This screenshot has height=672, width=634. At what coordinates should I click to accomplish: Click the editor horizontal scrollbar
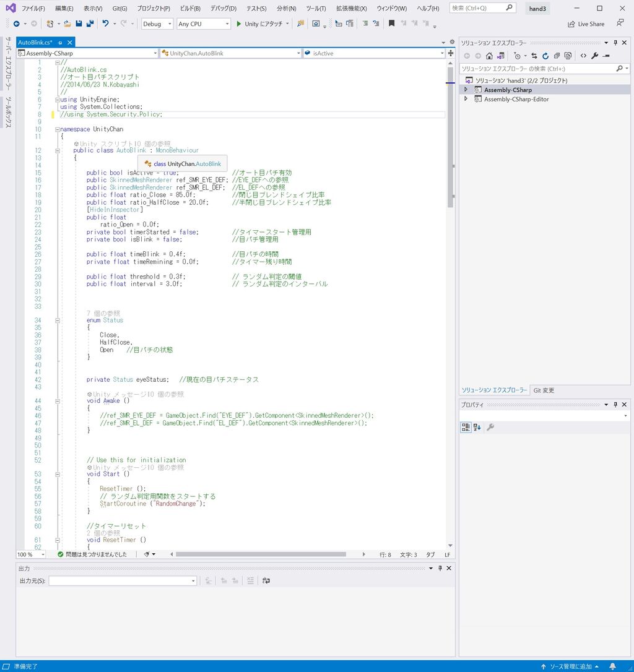point(260,554)
